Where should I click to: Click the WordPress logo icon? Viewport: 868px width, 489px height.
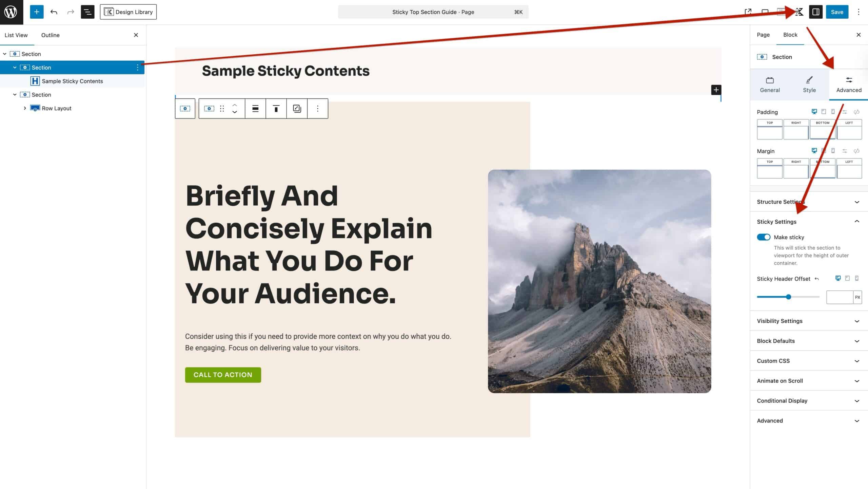tap(11, 12)
